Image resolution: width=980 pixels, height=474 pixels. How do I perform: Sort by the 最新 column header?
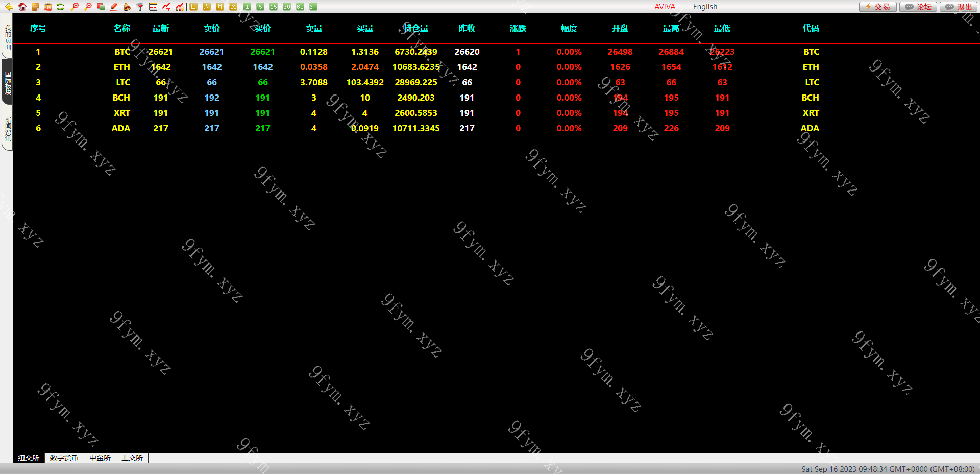point(161,28)
